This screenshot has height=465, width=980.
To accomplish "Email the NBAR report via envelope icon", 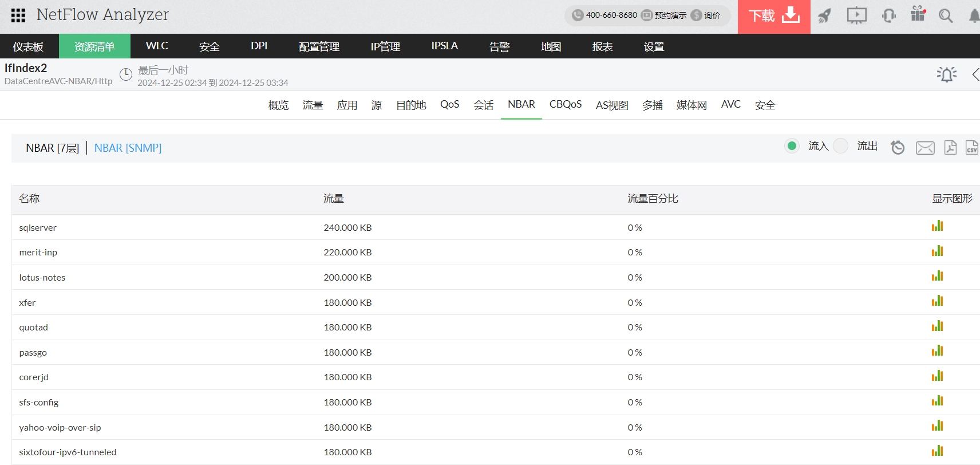I will [x=925, y=148].
